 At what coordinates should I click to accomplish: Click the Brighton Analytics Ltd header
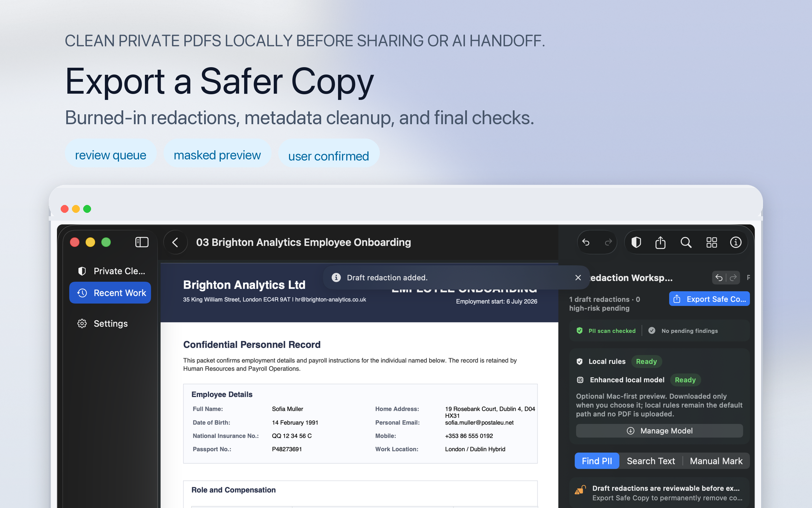tap(244, 285)
